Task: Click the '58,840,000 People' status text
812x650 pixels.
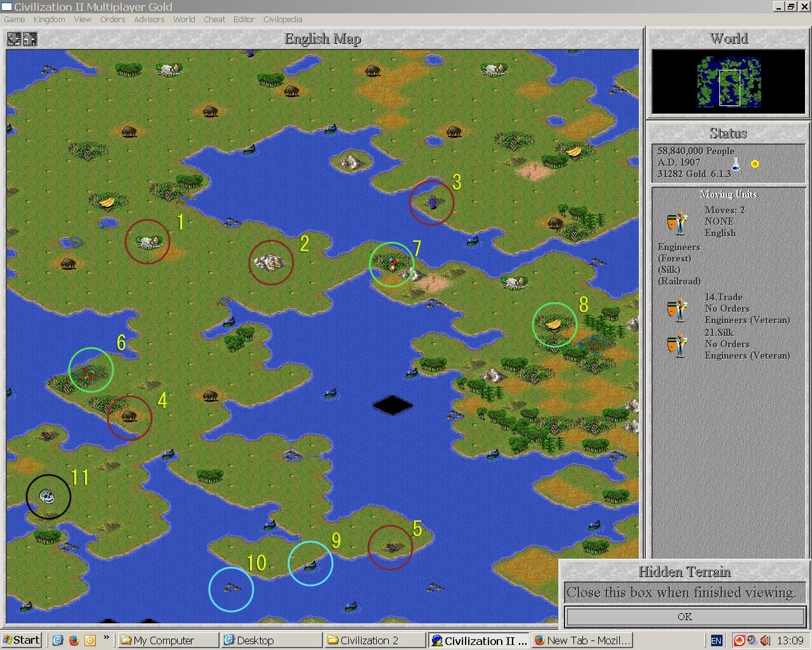Action: pyautogui.click(x=695, y=151)
